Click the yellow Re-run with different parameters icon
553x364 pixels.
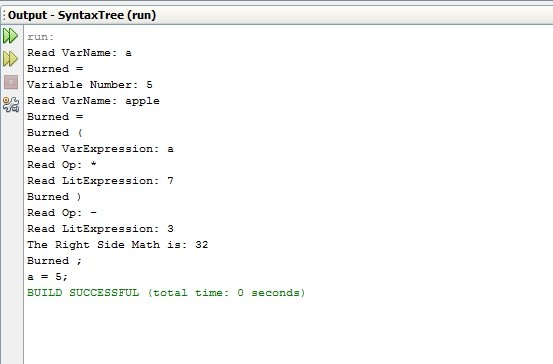(x=10, y=59)
